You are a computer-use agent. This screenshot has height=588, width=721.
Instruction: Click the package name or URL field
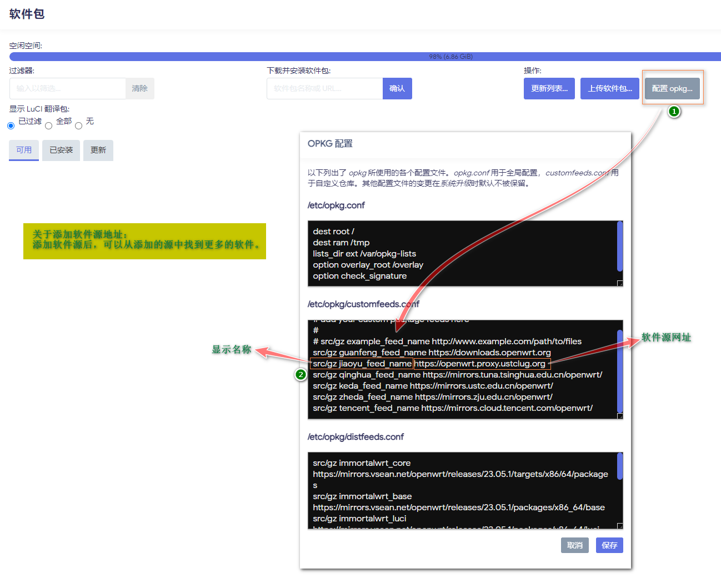(324, 88)
